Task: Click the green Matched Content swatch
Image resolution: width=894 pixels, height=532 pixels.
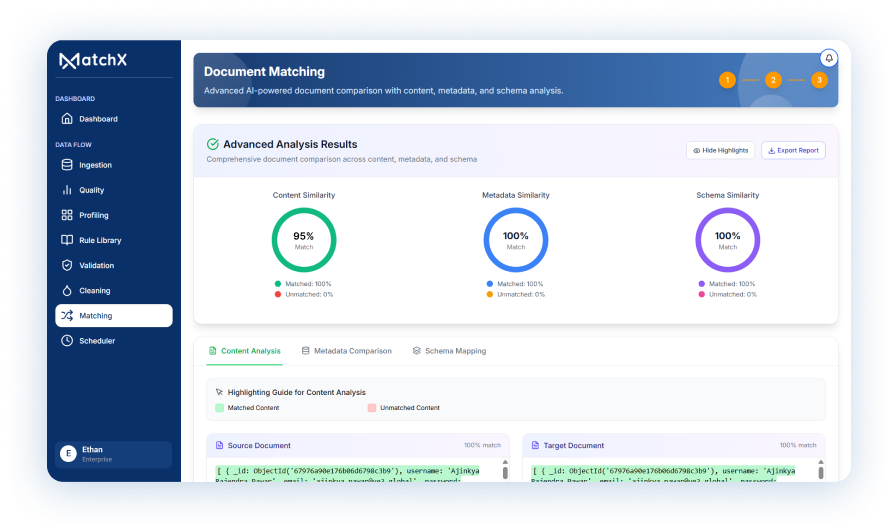Action: (220, 408)
